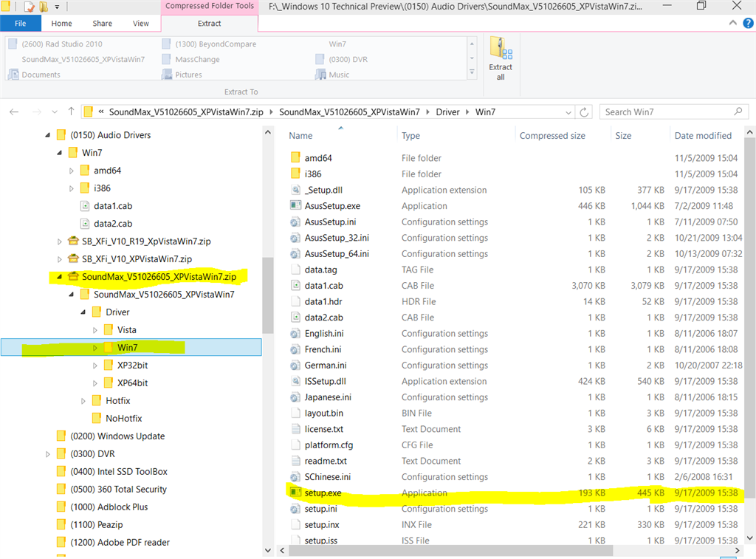This screenshot has width=756, height=559.
Task: Expand the amd64 folder in tree
Action: (x=72, y=171)
